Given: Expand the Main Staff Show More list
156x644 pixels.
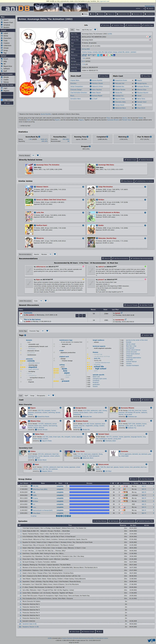Looking at the screenshot, I should click(x=104, y=76).
